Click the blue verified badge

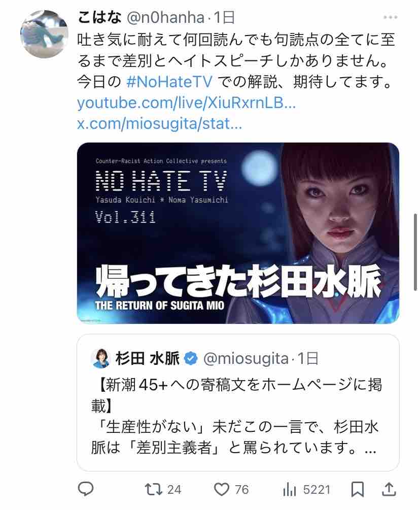191,359
